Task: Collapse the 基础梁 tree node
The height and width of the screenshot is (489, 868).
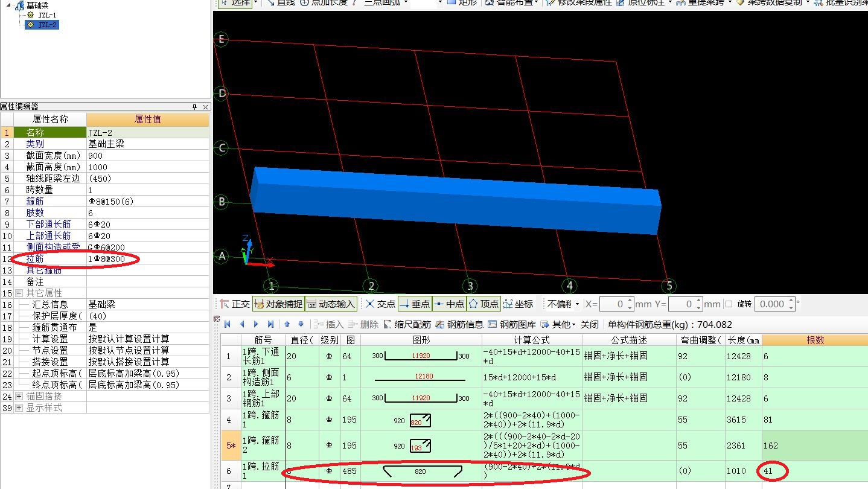Action: tap(7, 5)
